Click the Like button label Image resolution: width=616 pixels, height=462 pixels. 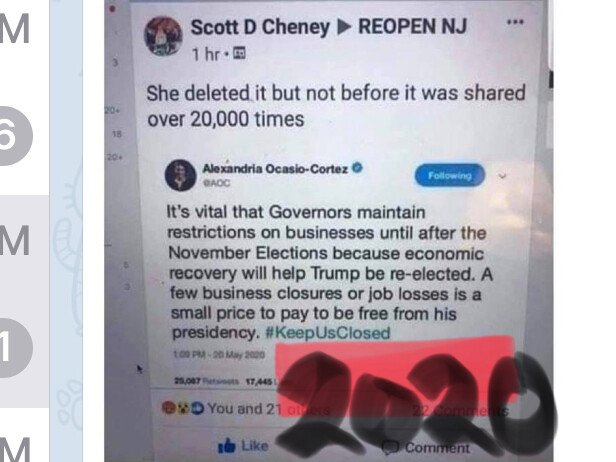pyautogui.click(x=255, y=446)
